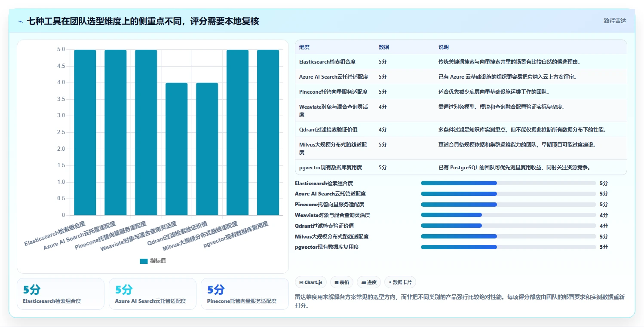644x327 pixels.
Task: Click the Weaviate label in the progress list
Action: click(332, 215)
